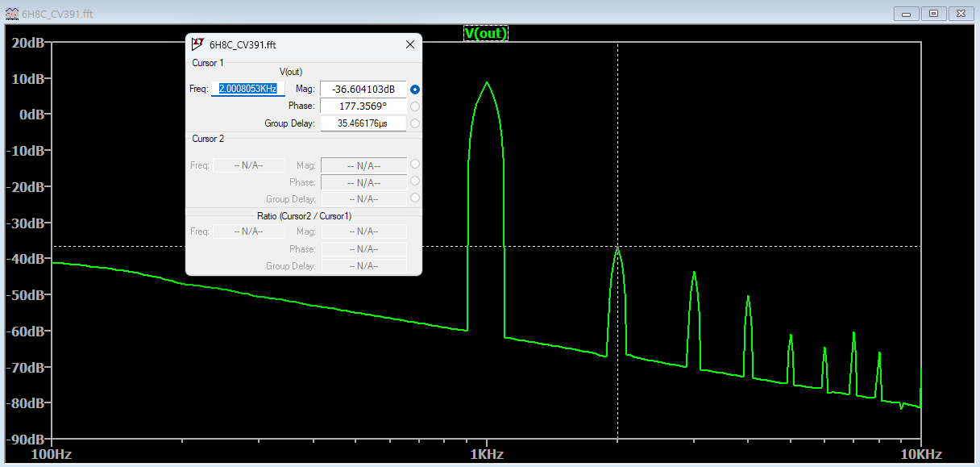
Task: Click the 2KHz harmonic peak at cursor
Action: point(617,248)
